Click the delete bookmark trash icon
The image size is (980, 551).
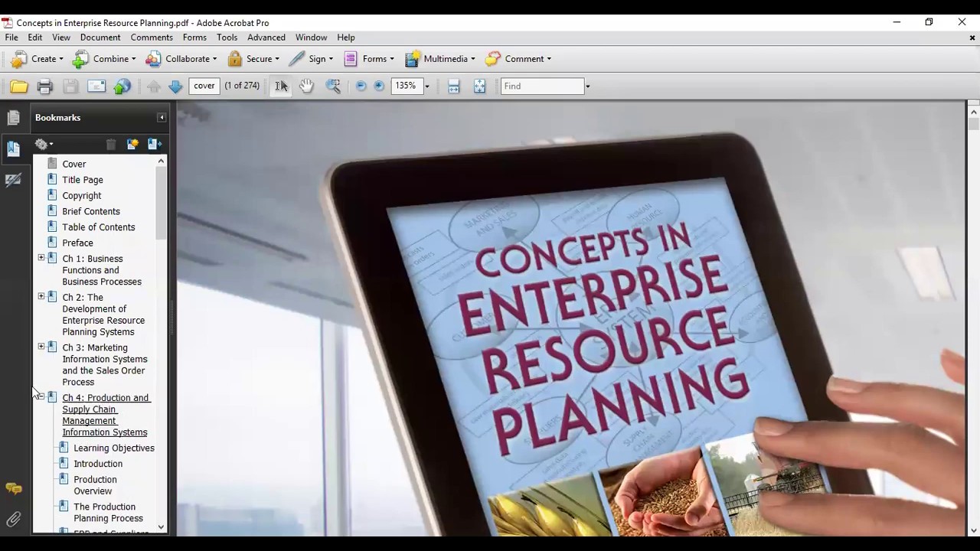pyautogui.click(x=111, y=144)
